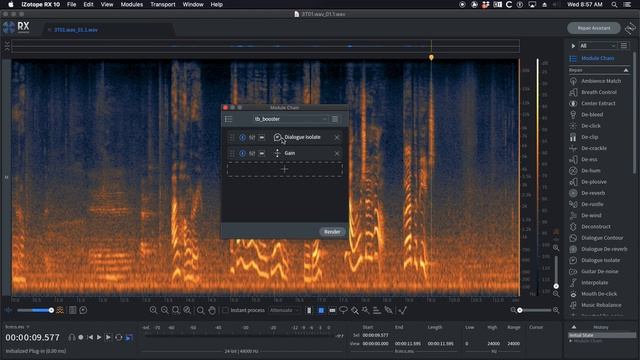Screen dimensions: 640x360
Task: Select the magic wand tool
Action: [x=366, y=311]
